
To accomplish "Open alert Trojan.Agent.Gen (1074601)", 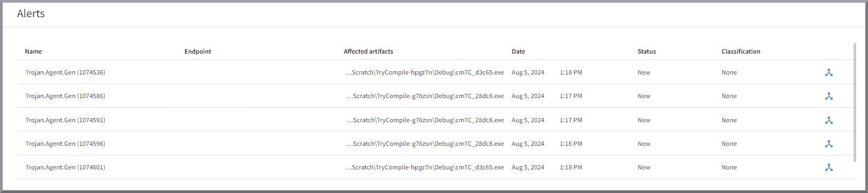I will click(65, 167).
